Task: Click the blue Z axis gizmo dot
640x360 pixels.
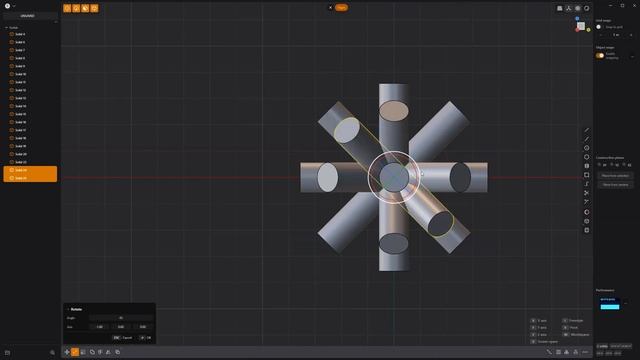Action: (577, 19)
